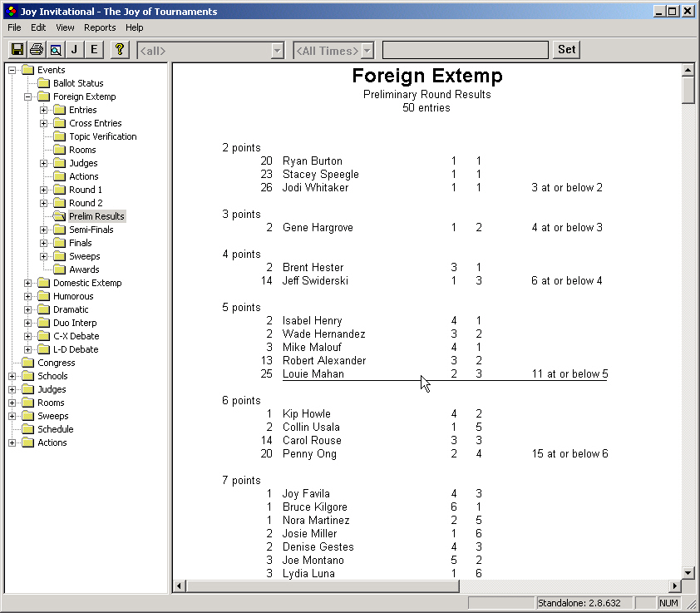
Task: Open the View menu
Action: coord(65,27)
